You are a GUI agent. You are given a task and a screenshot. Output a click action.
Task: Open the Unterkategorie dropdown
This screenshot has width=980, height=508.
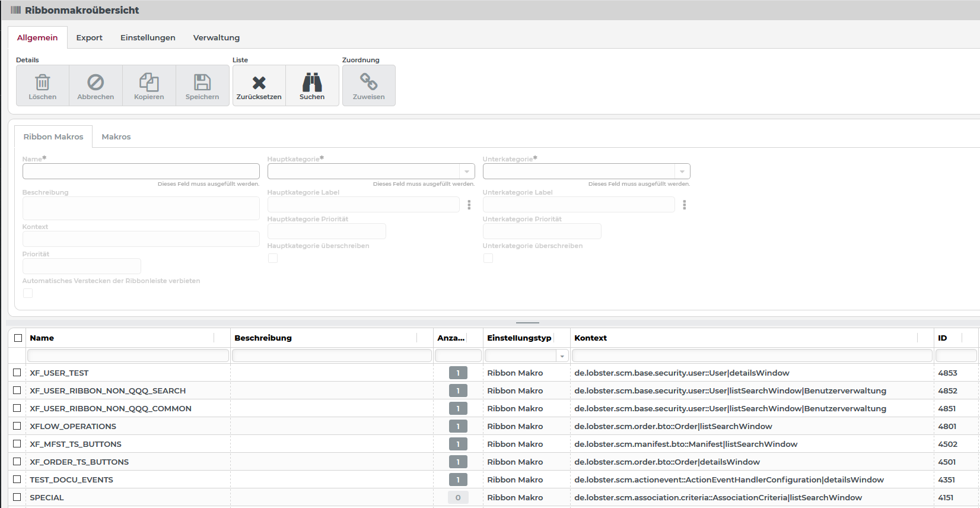pyautogui.click(x=682, y=172)
